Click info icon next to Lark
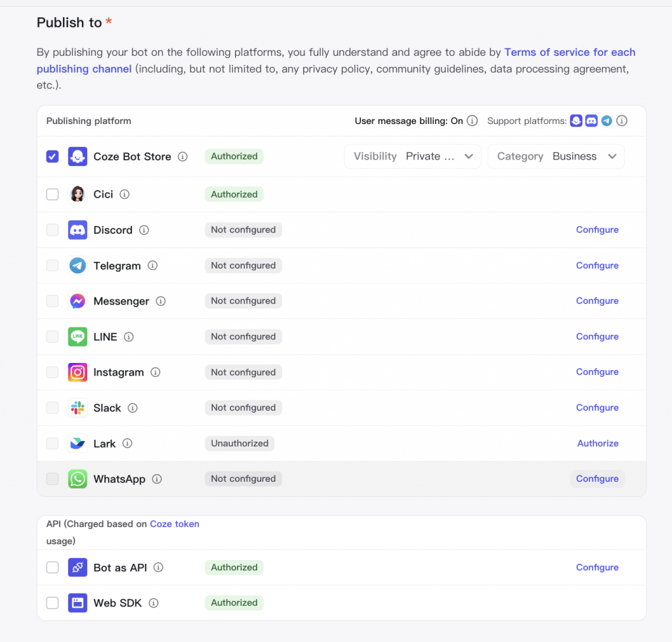The height and width of the screenshot is (642, 672). click(x=127, y=443)
